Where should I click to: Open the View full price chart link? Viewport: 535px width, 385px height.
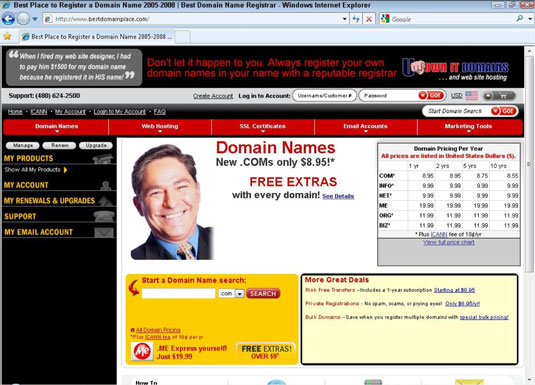(x=449, y=242)
